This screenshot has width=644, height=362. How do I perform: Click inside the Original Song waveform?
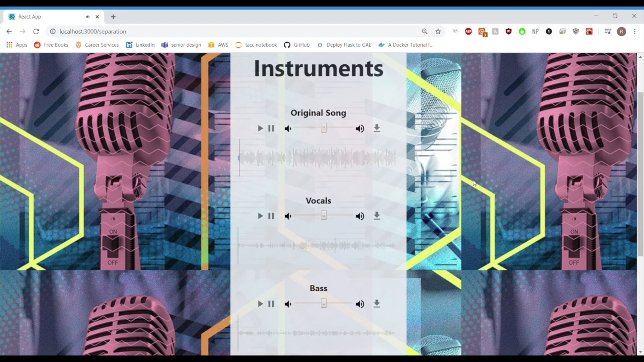coord(317,158)
